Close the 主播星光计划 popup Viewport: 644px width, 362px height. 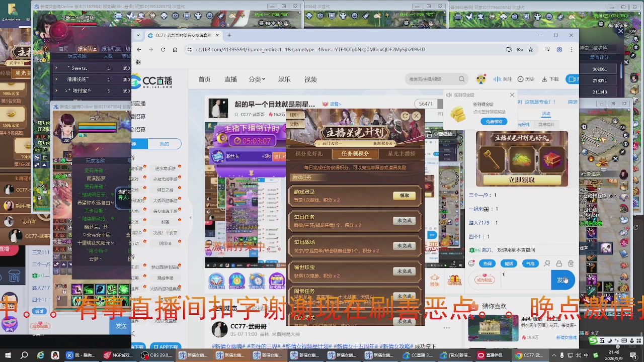tap(416, 116)
